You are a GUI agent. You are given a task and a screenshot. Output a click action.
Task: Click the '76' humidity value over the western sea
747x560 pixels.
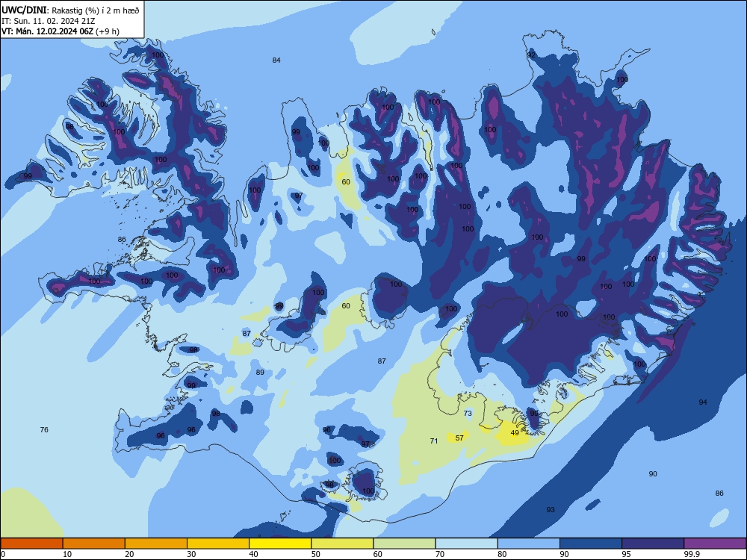44,429
